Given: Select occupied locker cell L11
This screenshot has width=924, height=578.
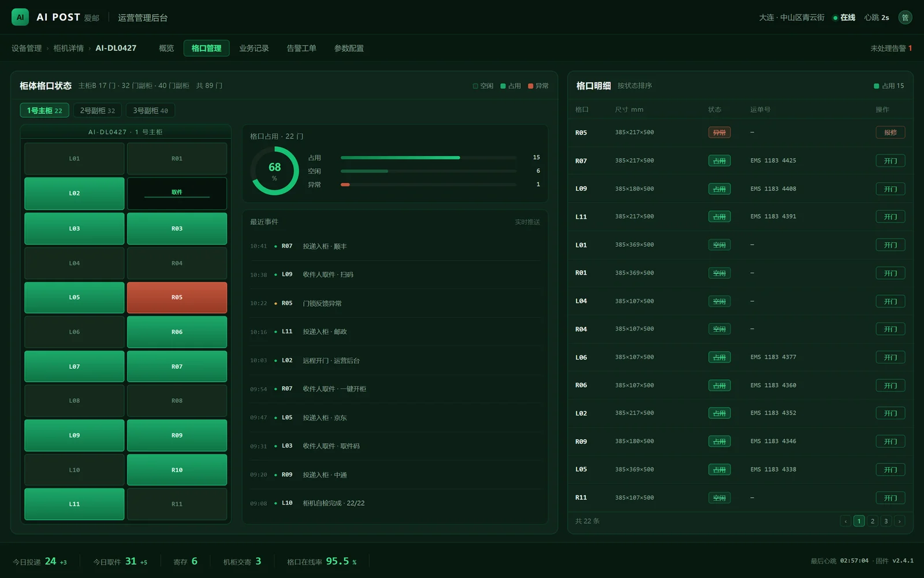Looking at the screenshot, I should click(x=74, y=504).
